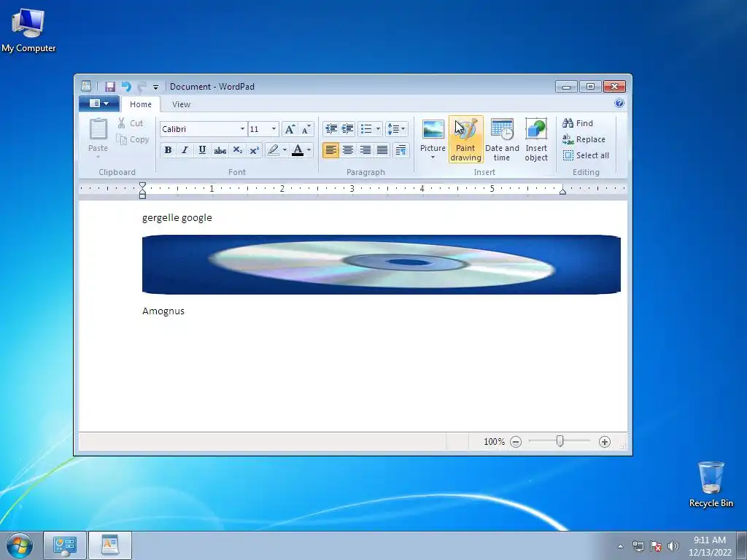Viewport: 747px width, 560px height.
Task: Switch to the View tab
Action: click(181, 104)
